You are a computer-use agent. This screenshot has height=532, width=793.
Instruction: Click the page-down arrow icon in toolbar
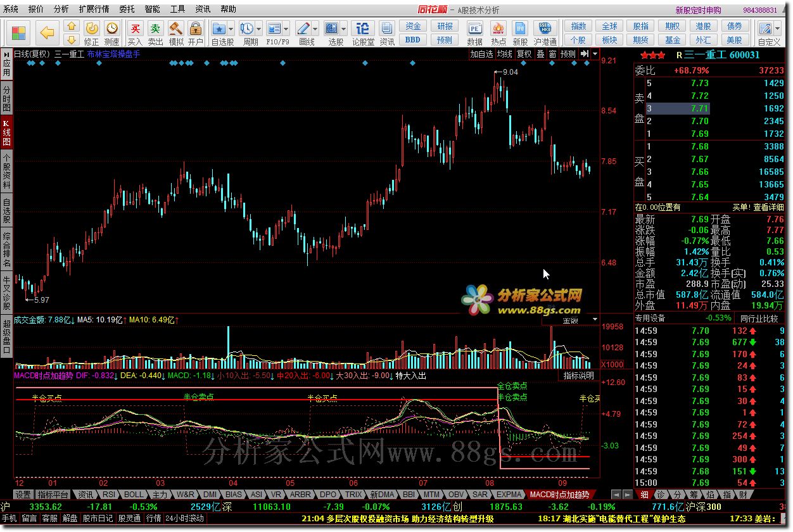point(72,40)
